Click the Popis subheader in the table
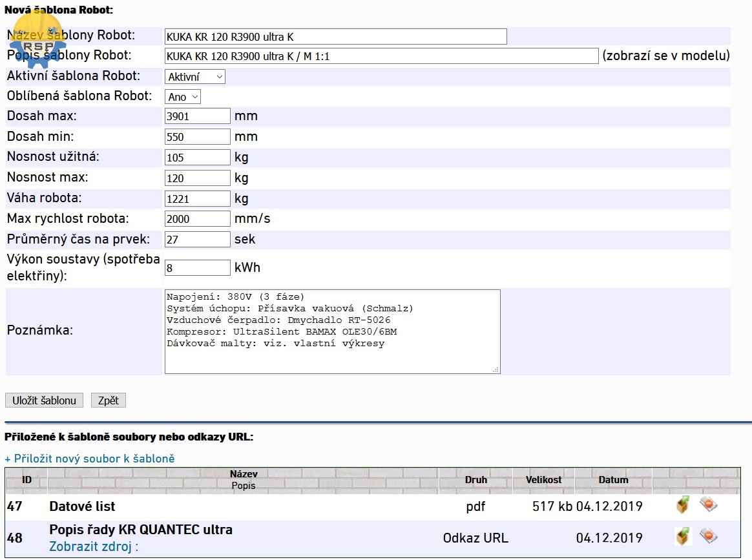This screenshot has width=752, height=560. (x=244, y=486)
